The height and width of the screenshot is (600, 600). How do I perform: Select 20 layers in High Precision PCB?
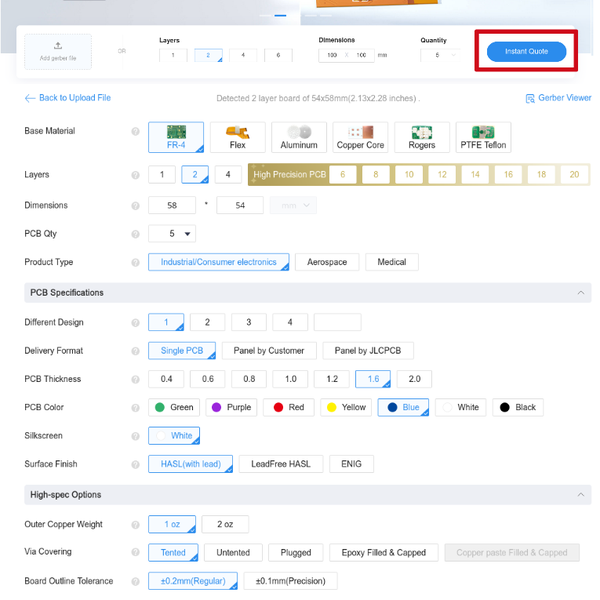574,175
